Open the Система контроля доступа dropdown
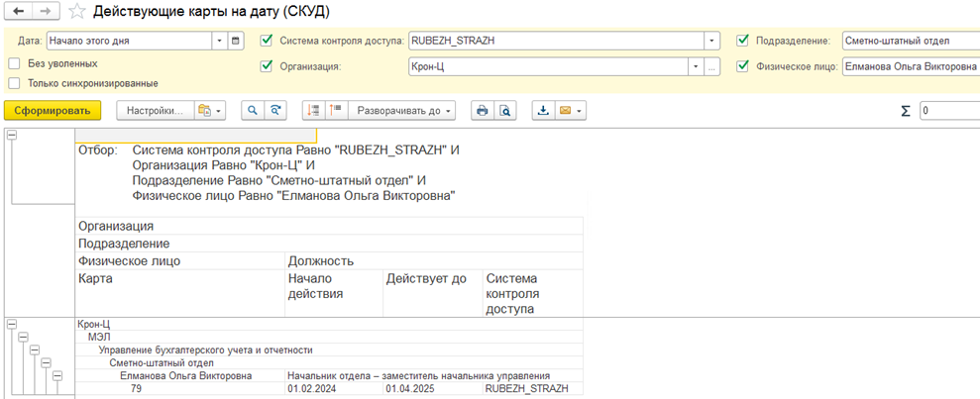The width and height of the screenshot is (980, 399). [x=711, y=42]
